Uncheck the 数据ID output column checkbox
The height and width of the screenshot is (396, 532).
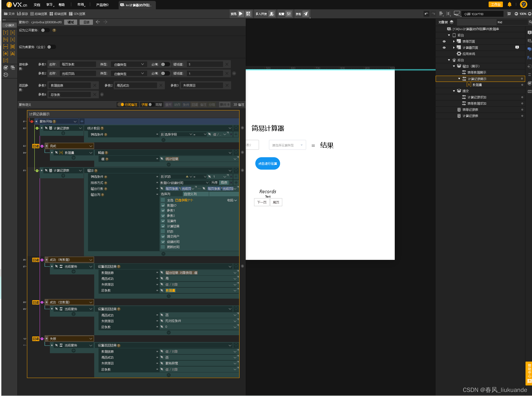tap(163, 205)
